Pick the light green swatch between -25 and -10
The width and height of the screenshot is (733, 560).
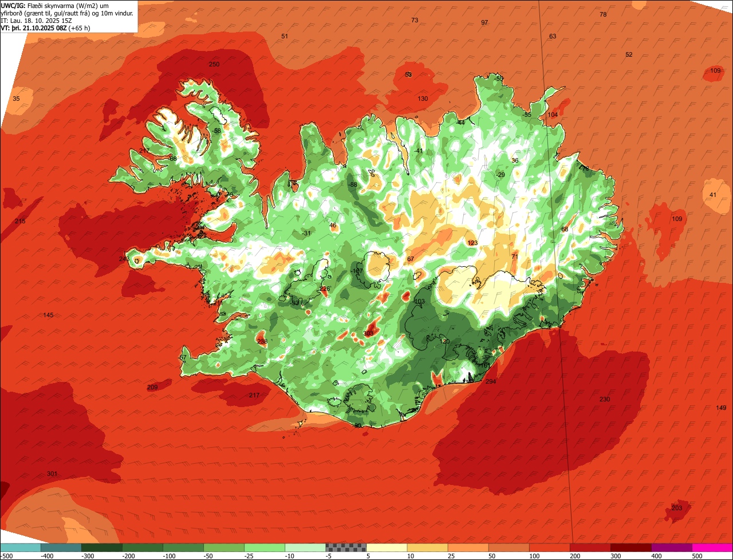click(265, 547)
